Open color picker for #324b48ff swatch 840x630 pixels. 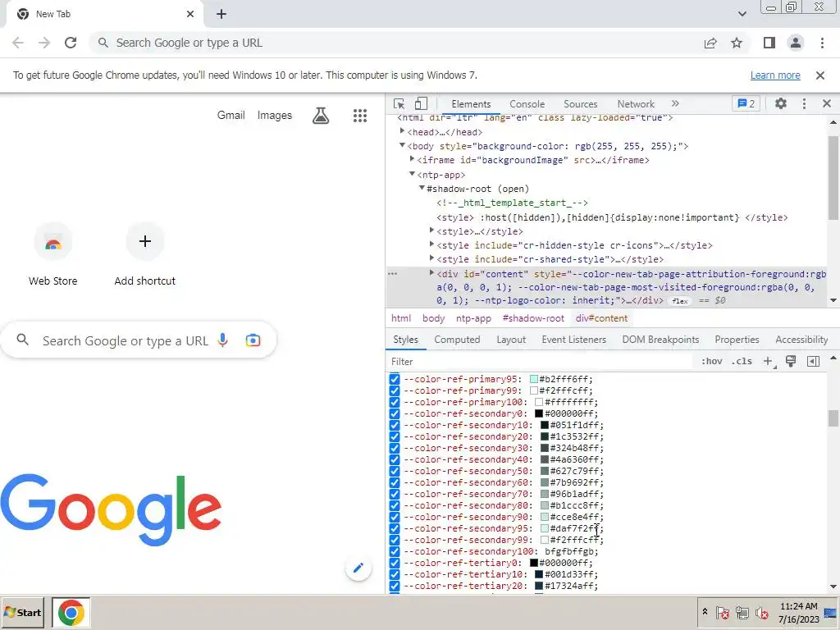click(545, 448)
